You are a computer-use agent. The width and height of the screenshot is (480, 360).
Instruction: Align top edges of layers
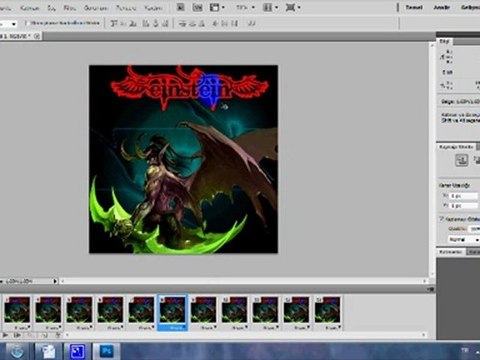click(114, 23)
